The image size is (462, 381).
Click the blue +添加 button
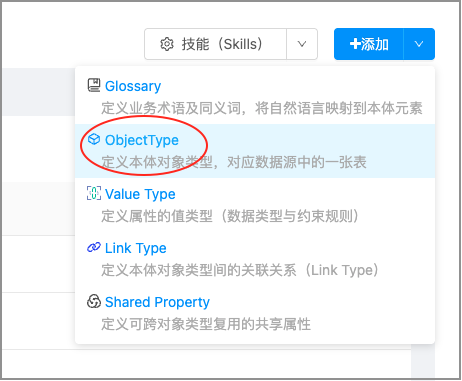pyautogui.click(x=369, y=44)
